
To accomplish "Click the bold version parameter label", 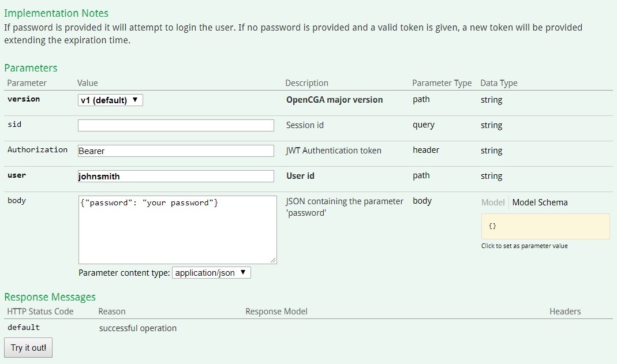I will click(24, 99).
